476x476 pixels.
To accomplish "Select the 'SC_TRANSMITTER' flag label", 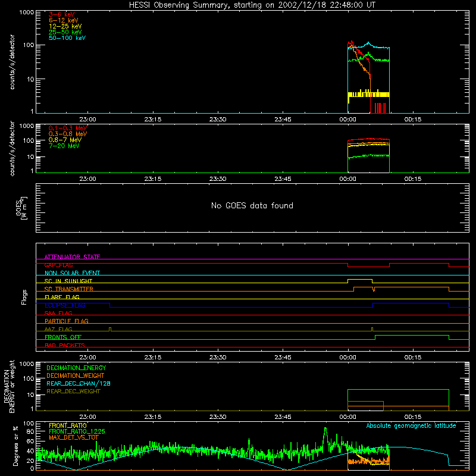I will click(69, 289).
